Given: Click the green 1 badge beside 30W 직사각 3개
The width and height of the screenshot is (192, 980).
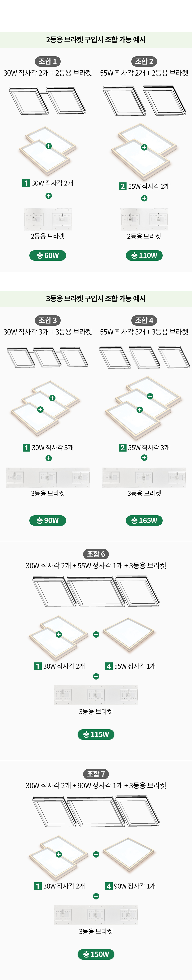Looking at the screenshot, I should pyautogui.click(x=26, y=447).
